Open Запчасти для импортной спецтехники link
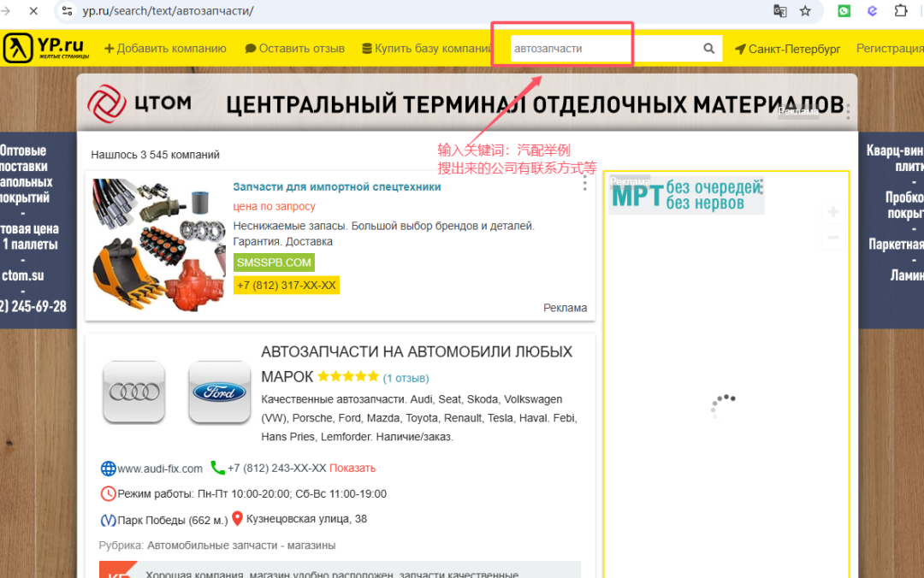 coord(336,186)
